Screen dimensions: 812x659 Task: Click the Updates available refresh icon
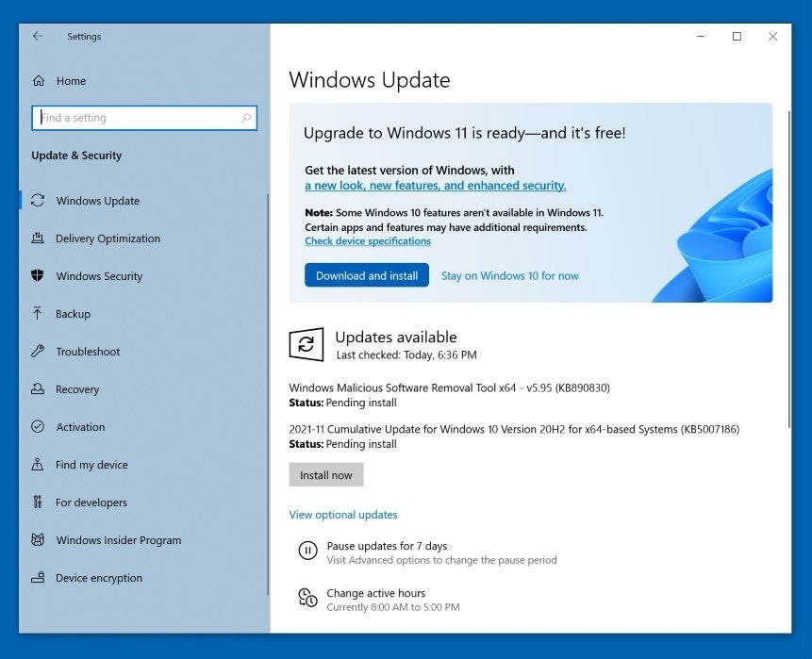307,344
